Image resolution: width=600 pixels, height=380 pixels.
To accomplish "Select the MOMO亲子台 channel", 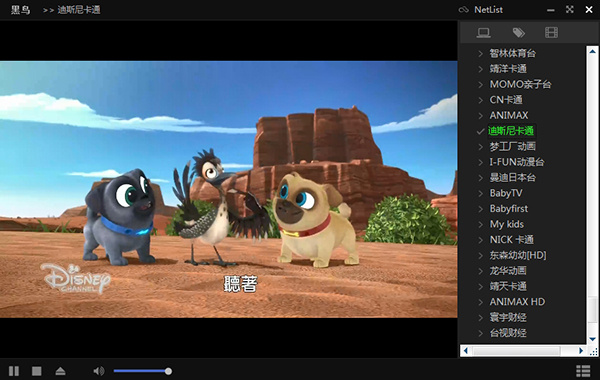I will pos(520,84).
